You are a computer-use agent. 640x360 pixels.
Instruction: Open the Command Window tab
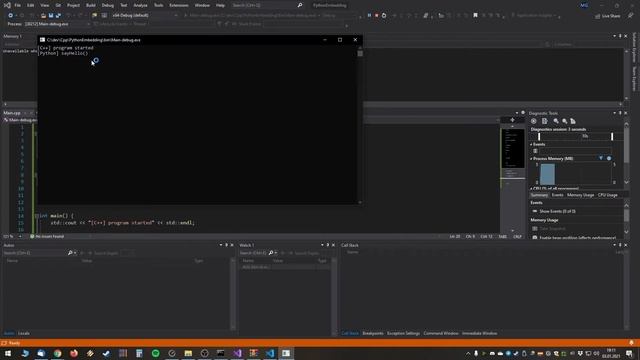pos(441,333)
